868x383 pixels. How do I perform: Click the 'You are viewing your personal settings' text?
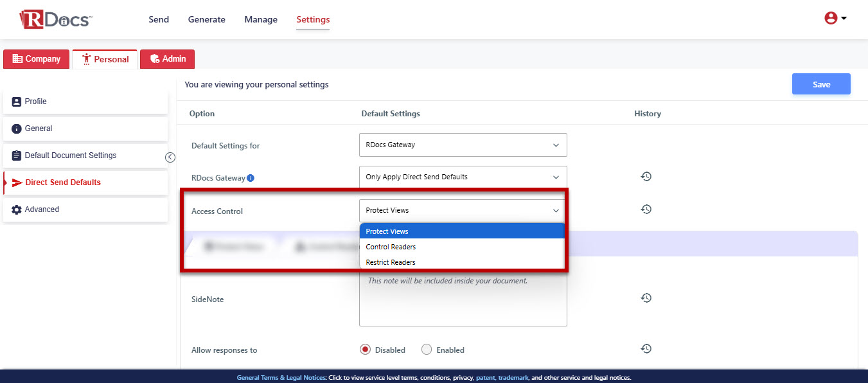tap(256, 84)
